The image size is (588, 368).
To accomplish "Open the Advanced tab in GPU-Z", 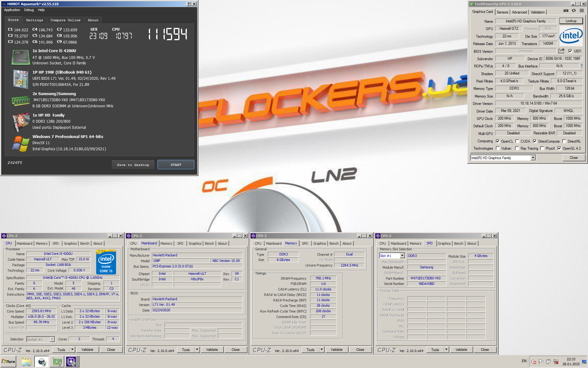I will tap(519, 12).
